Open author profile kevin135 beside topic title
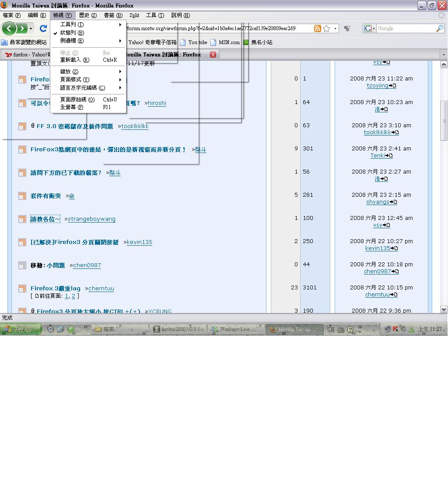The image size is (448, 491). pos(140,242)
